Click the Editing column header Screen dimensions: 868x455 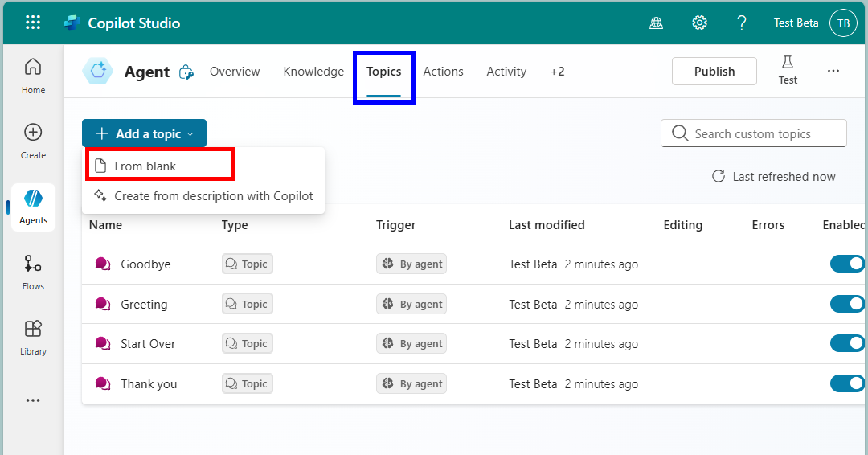click(682, 225)
